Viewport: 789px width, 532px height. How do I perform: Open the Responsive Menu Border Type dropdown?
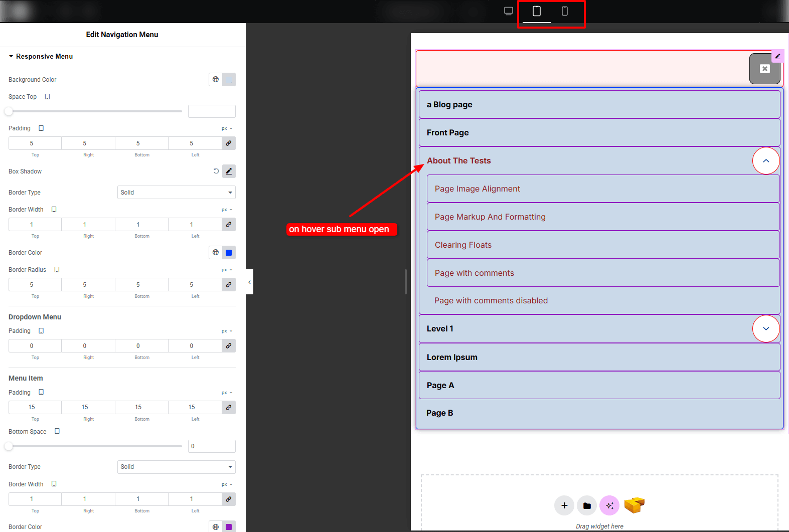click(x=176, y=193)
